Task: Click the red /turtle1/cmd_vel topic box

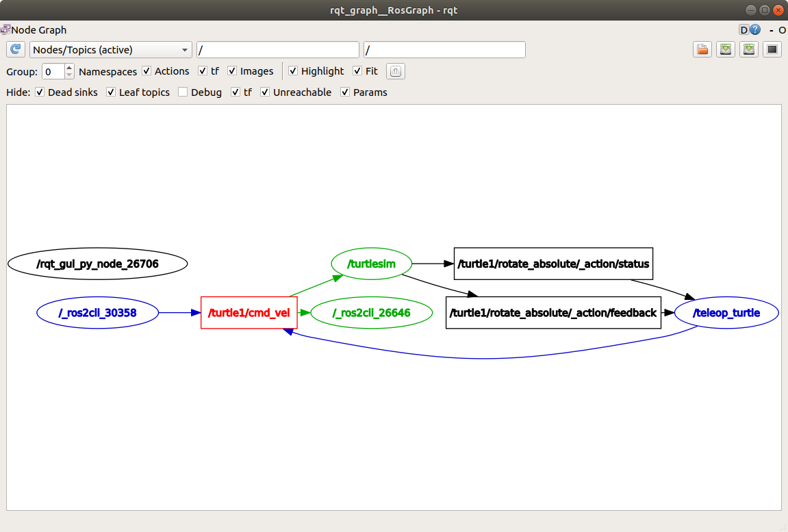Action: click(x=249, y=313)
